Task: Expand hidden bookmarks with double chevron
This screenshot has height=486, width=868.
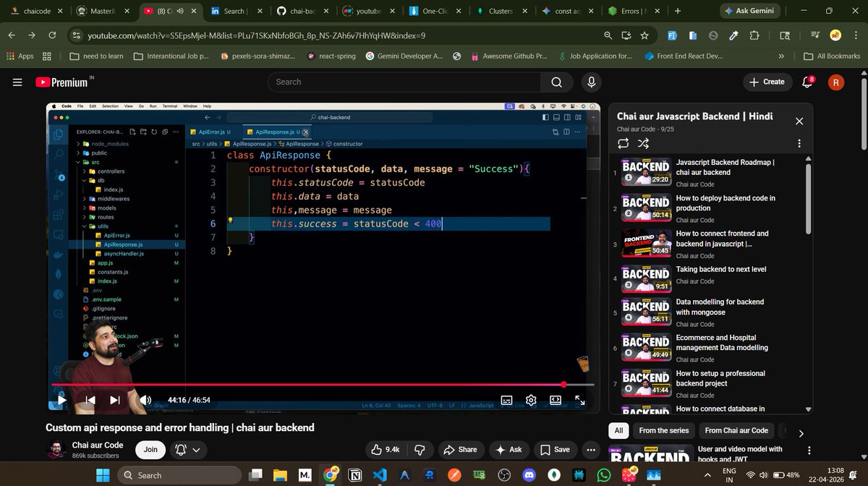Action: [780, 56]
